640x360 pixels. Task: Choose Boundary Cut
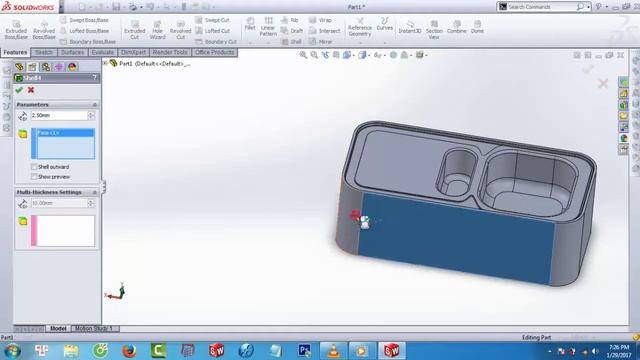coord(216,42)
